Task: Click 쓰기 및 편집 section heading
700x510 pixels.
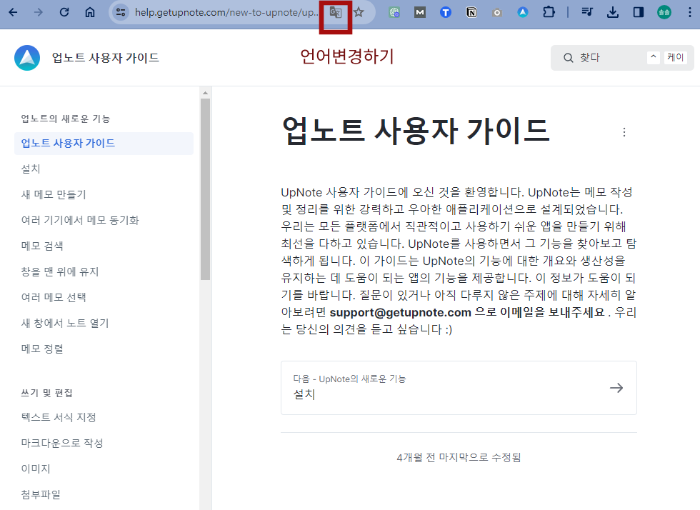Action: click(x=46, y=393)
